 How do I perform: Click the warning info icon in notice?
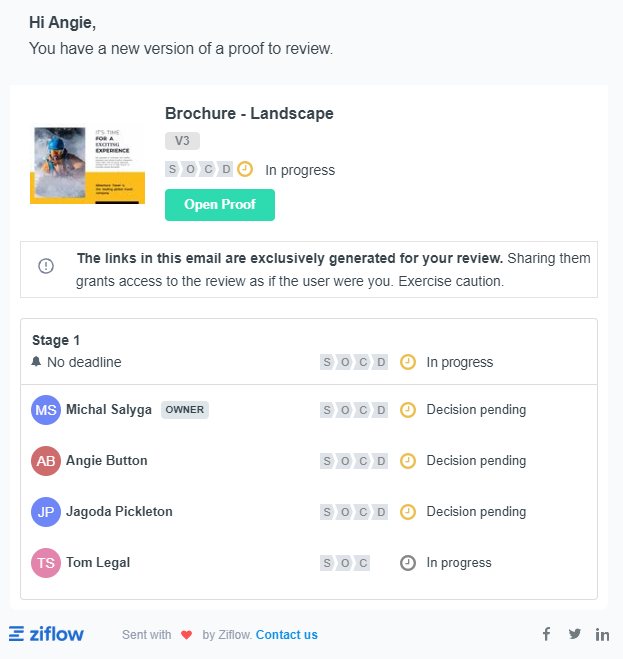coord(46,266)
